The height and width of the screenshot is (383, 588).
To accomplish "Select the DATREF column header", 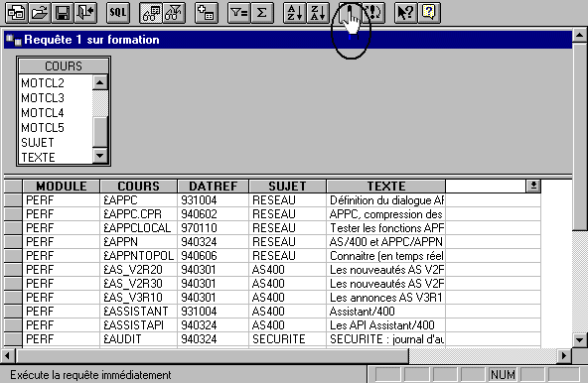I will click(x=213, y=187).
